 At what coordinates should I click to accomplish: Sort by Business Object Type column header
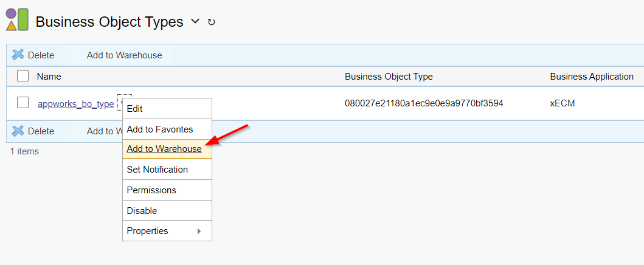coord(389,77)
